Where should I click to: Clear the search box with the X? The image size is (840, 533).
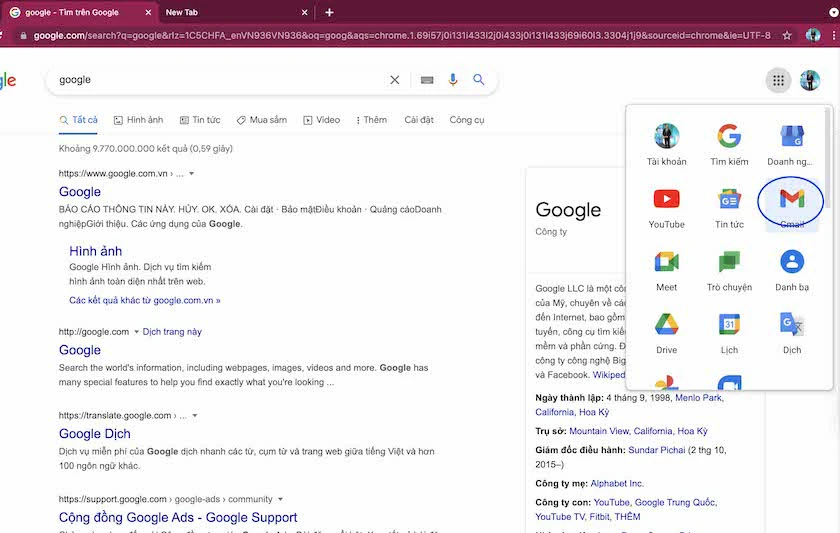tap(394, 80)
